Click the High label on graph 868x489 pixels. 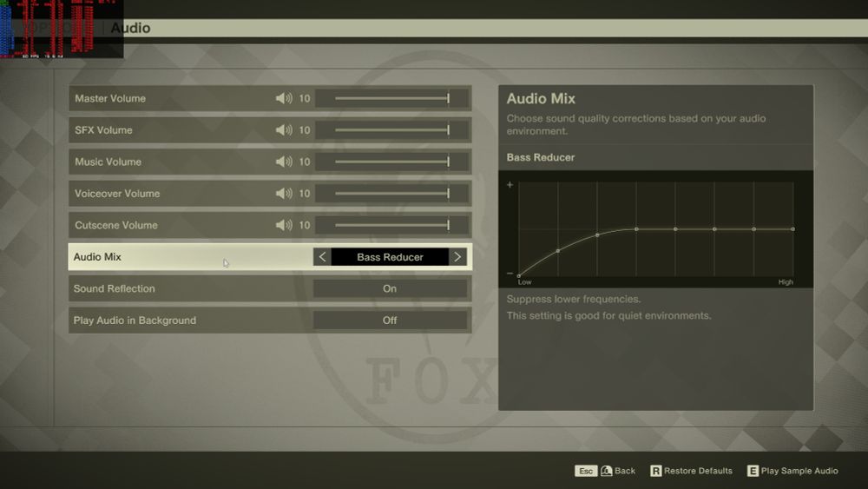click(x=786, y=282)
